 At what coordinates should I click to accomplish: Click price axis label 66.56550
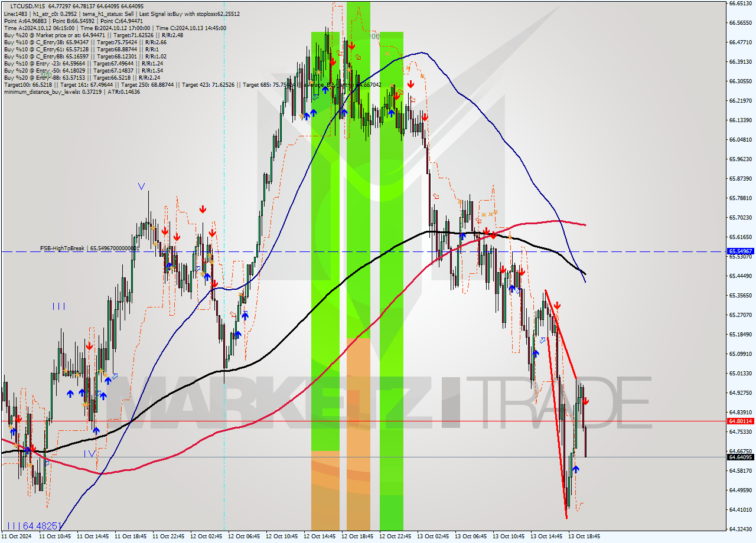click(x=740, y=22)
